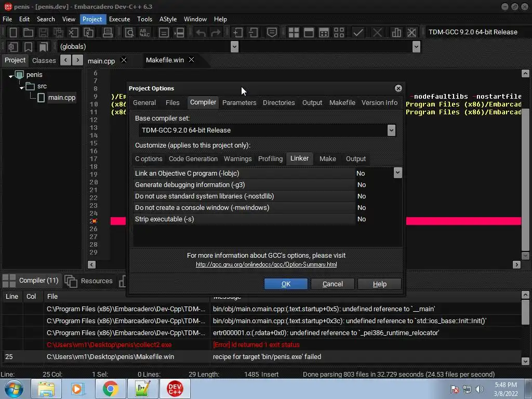Open Replace with the AB-AC icon
532x399 pixels.
click(x=144, y=33)
